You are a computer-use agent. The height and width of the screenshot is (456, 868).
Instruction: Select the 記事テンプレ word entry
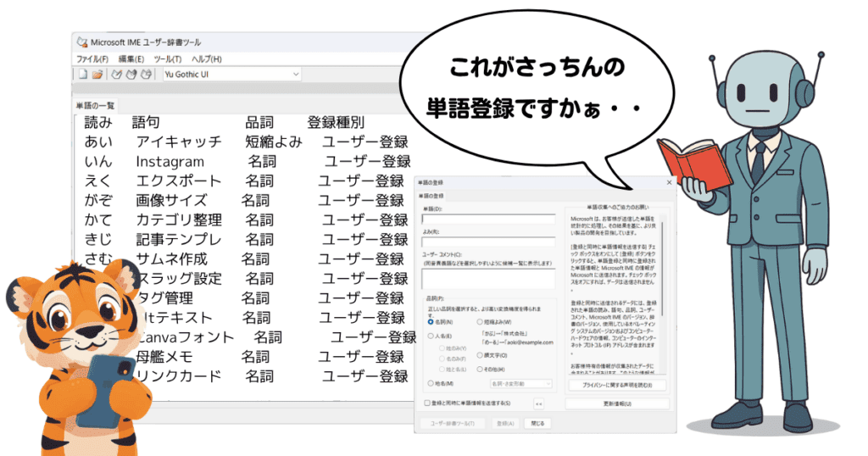[179, 240]
